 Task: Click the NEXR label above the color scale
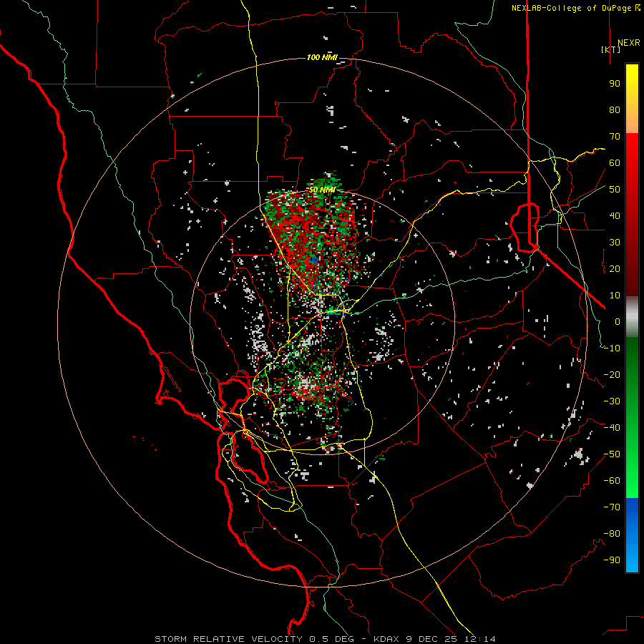point(628,43)
